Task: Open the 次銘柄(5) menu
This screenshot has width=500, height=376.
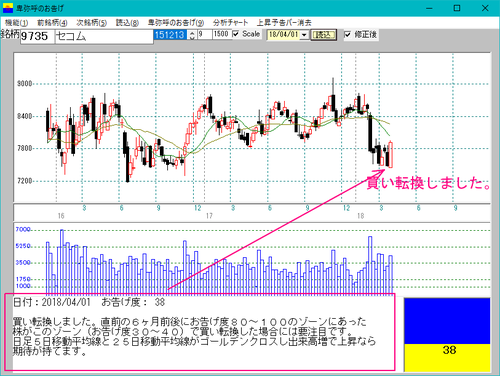Action: point(91,23)
